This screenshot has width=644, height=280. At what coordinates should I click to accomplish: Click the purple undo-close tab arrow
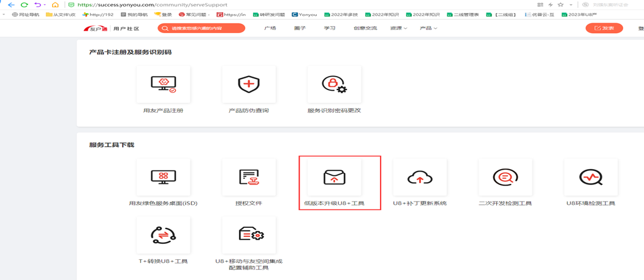coord(38,5)
